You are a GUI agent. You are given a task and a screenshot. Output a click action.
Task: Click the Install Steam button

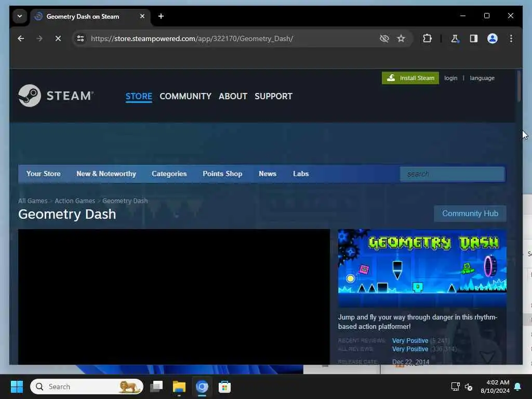[410, 78]
